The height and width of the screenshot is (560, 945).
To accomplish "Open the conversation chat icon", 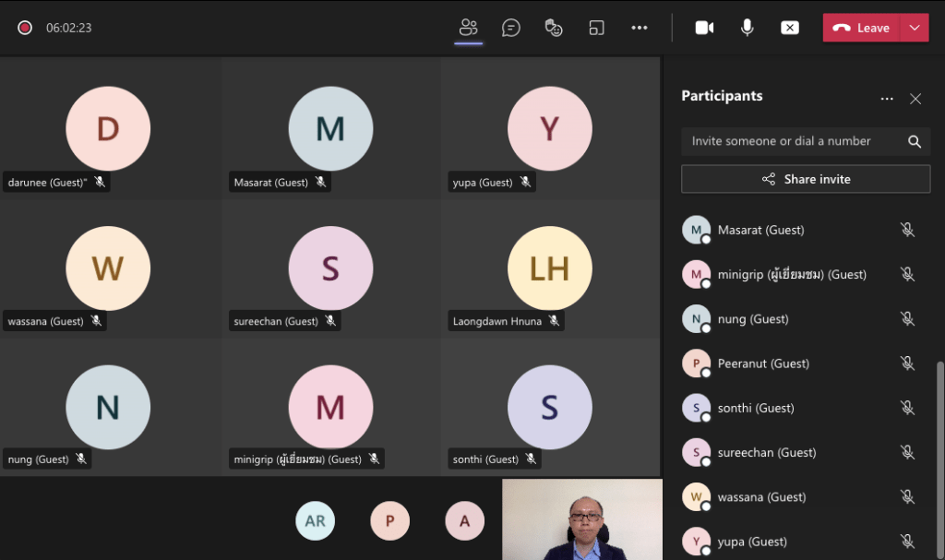I will 511,28.
